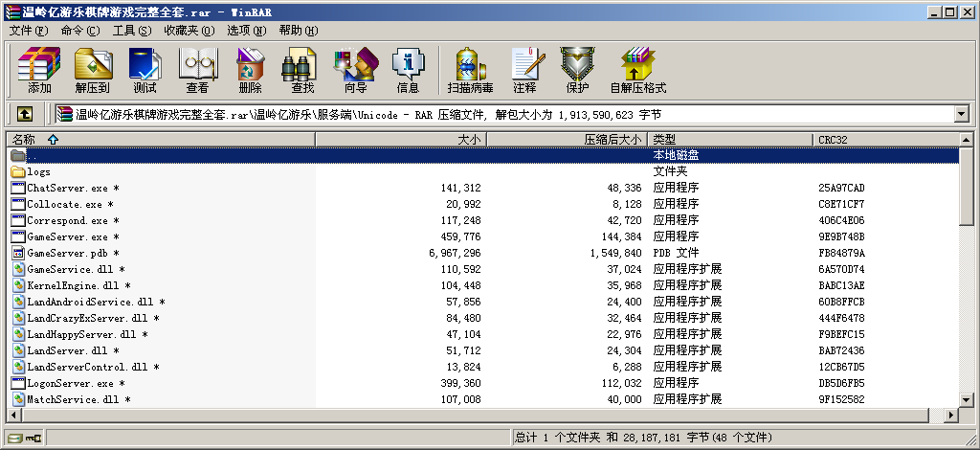Go up one folder level button
The height and width of the screenshot is (450, 980).
point(25,114)
